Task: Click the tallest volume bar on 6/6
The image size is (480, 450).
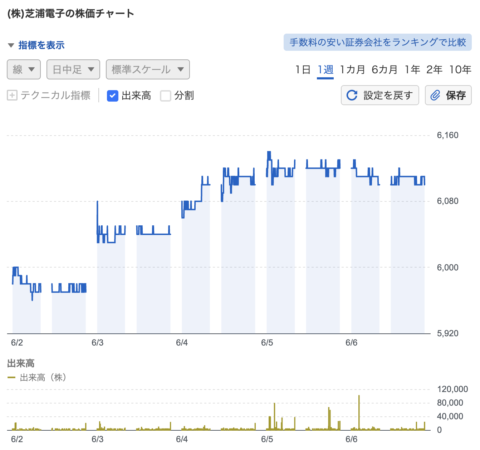Action: tap(359, 412)
